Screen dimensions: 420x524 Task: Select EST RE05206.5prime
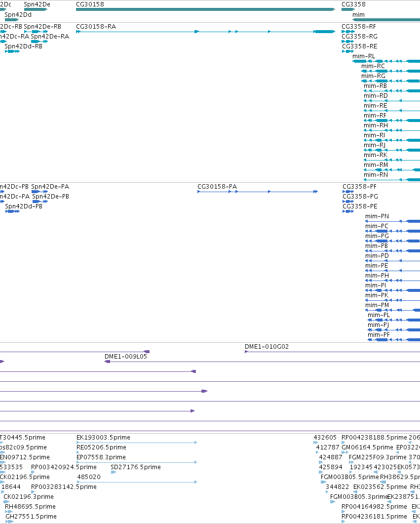coord(103,447)
